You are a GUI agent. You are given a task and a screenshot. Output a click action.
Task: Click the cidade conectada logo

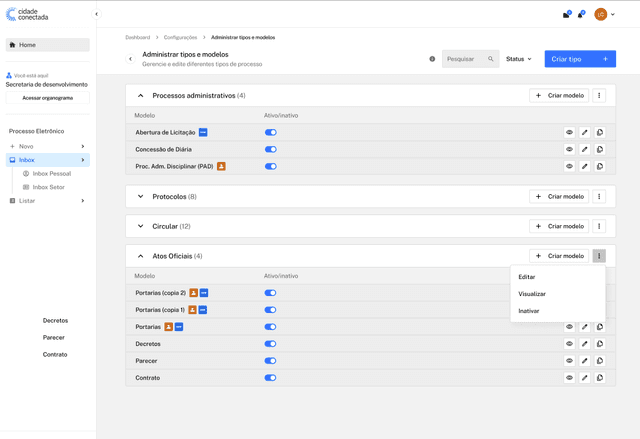(x=27, y=14)
